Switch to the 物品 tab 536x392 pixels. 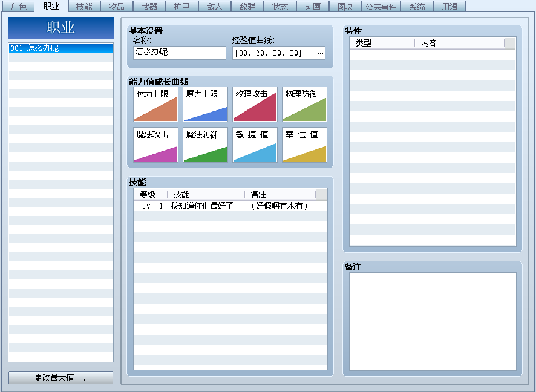point(117,7)
